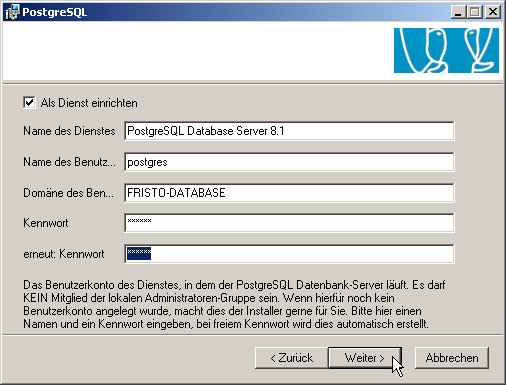The image size is (506, 385).
Task: Click the Name des Dienstes input field
Action: (289, 131)
